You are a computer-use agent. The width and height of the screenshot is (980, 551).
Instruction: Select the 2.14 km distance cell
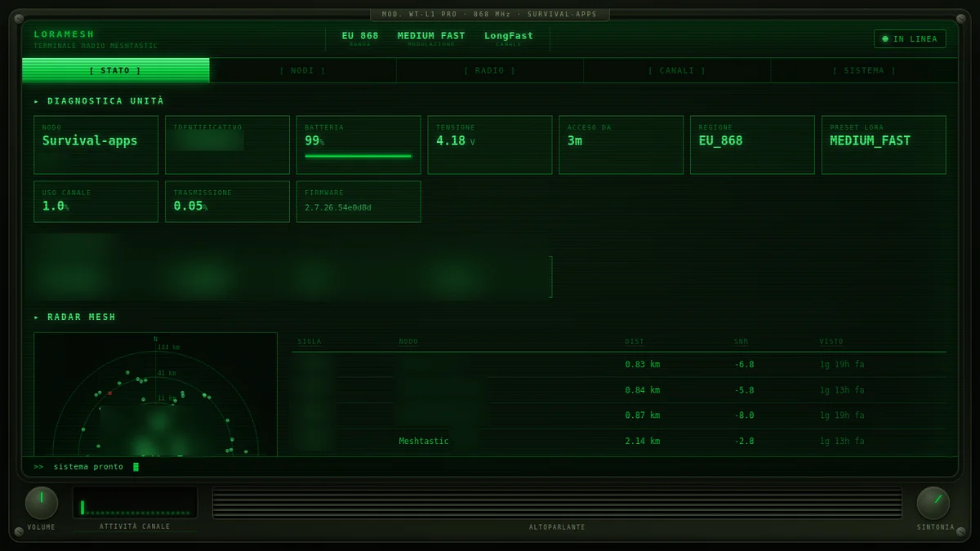[643, 442]
